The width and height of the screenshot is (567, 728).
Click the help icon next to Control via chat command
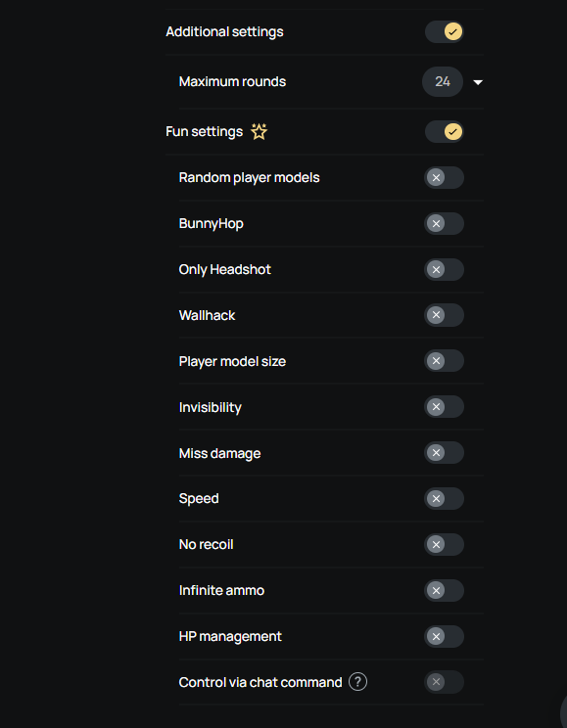click(357, 682)
